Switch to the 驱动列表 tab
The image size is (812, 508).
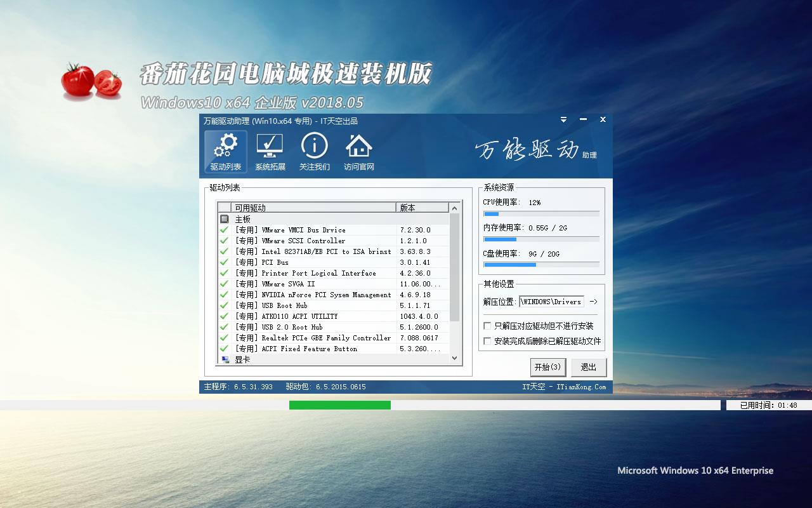[x=225, y=152]
